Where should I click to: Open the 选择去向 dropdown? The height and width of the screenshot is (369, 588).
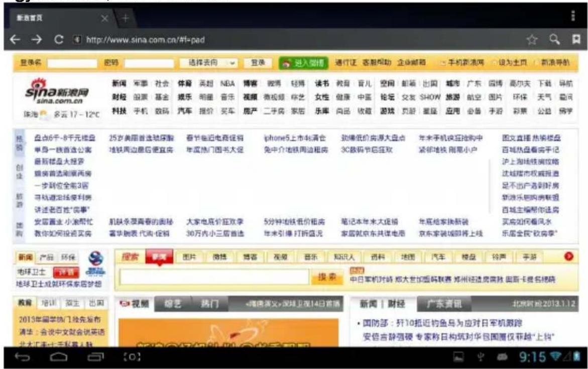click(208, 63)
